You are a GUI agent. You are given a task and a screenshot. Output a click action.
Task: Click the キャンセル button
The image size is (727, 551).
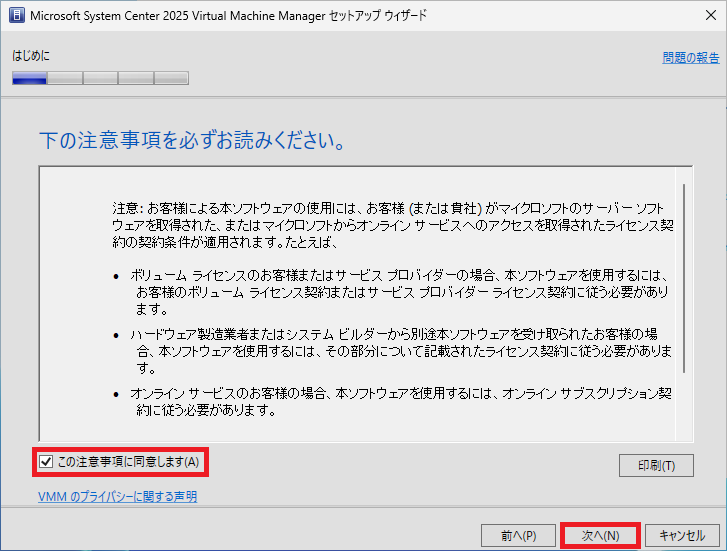pos(682,536)
